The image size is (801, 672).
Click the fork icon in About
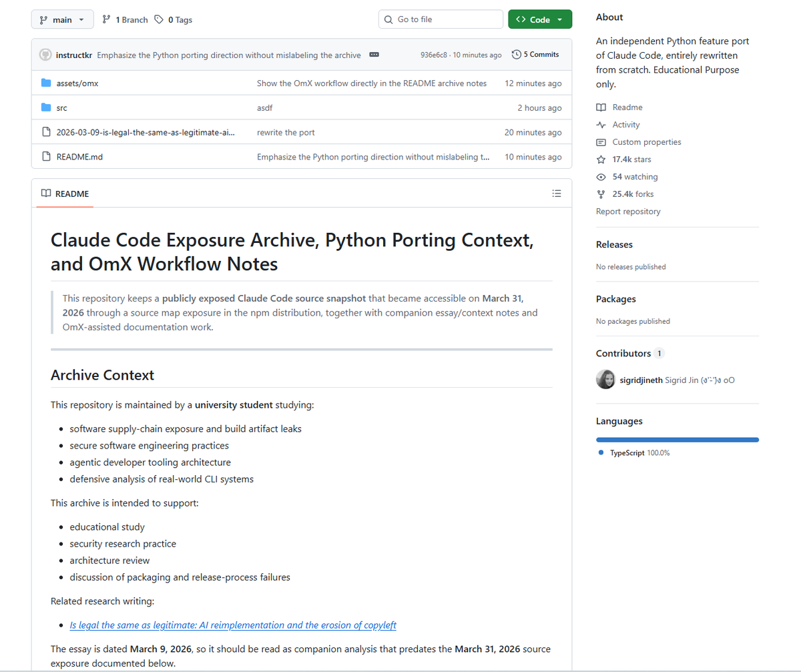pyautogui.click(x=601, y=194)
